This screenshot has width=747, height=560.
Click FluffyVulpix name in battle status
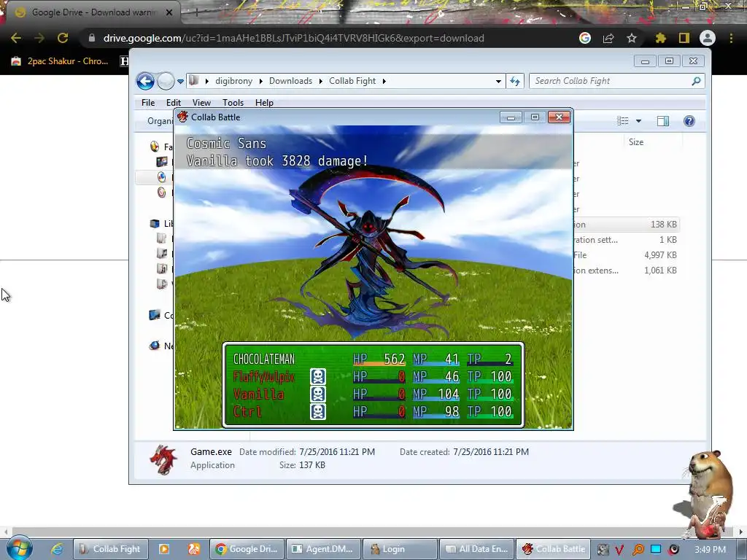264,377
